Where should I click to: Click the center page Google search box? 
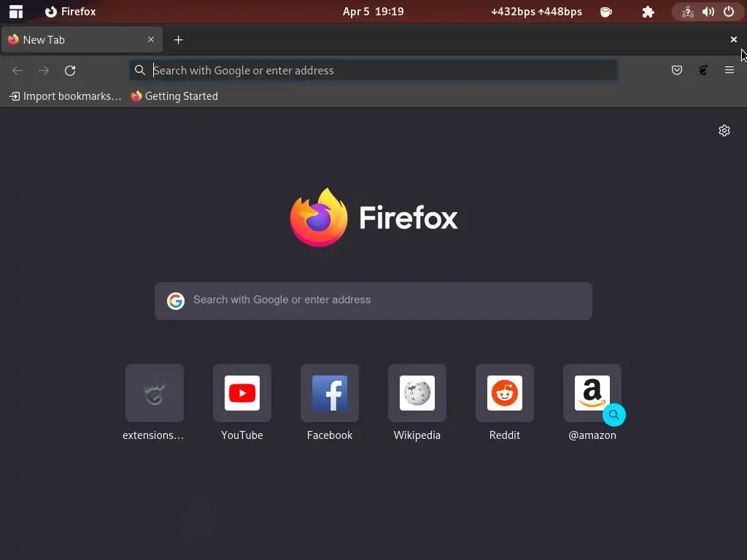tap(373, 301)
